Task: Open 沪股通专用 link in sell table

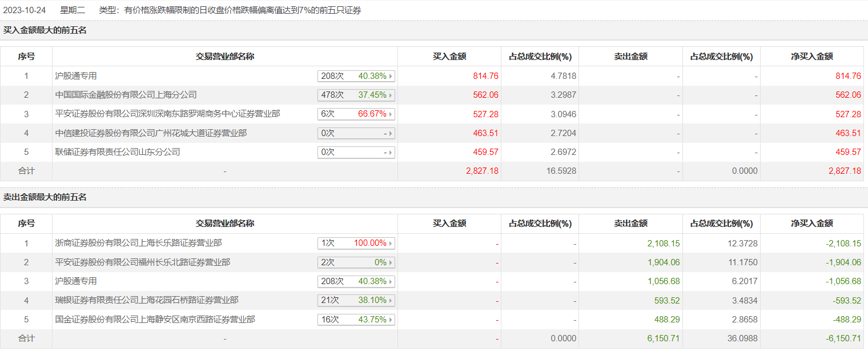Action: [76, 281]
